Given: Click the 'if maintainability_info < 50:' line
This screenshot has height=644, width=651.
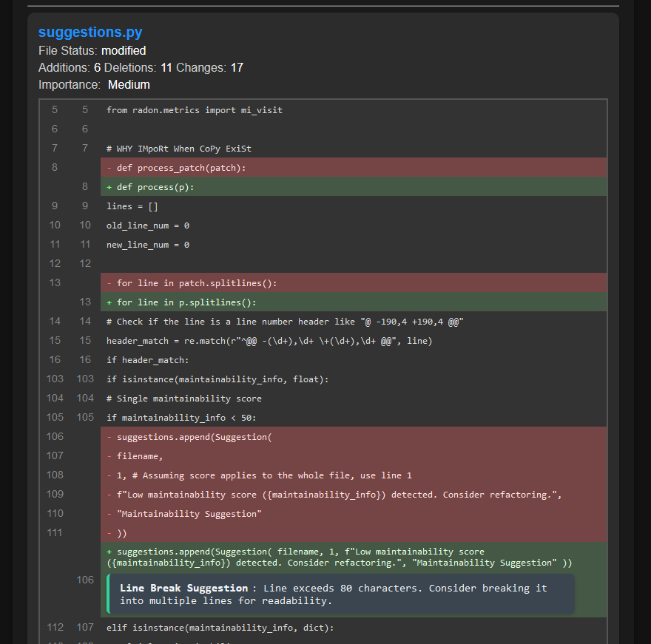Looking at the screenshot, I should pyautogui.click(x=181, y=418).
